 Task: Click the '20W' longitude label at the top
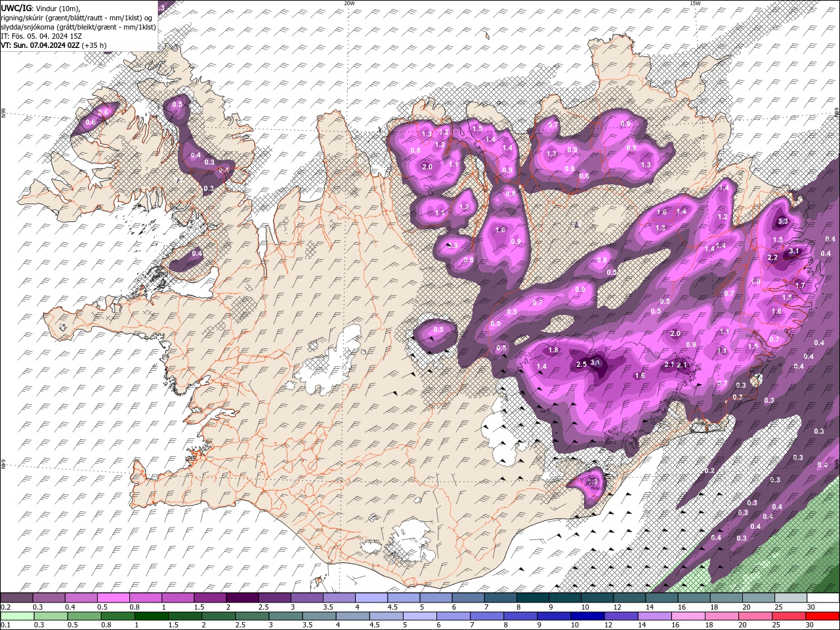coord(349,3)
